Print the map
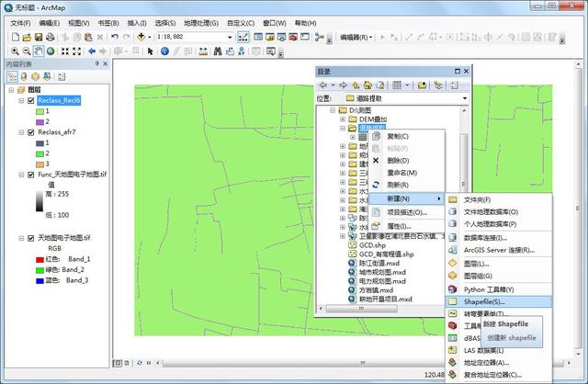588x384 pixels. point(50,37)
